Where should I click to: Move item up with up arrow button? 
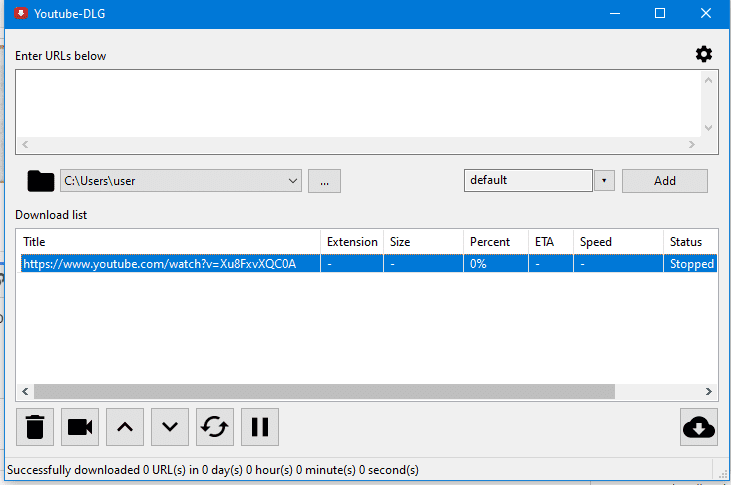[x=125, y=427]
